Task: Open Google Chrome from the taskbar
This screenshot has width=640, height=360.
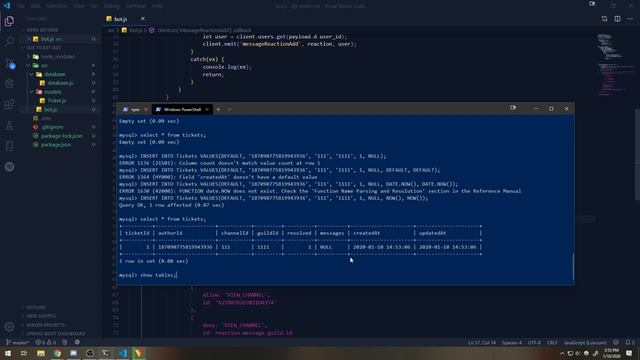Action: pos(57,353)
